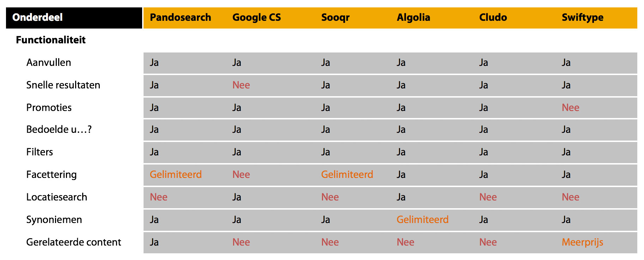
Task: Select the Aanvullen row label
Action: click(x=49, y=62)
